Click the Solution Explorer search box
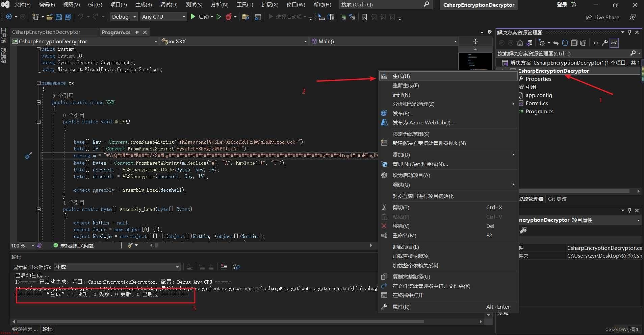The width and height of the screenshot is (644, 335). (563, 53)
